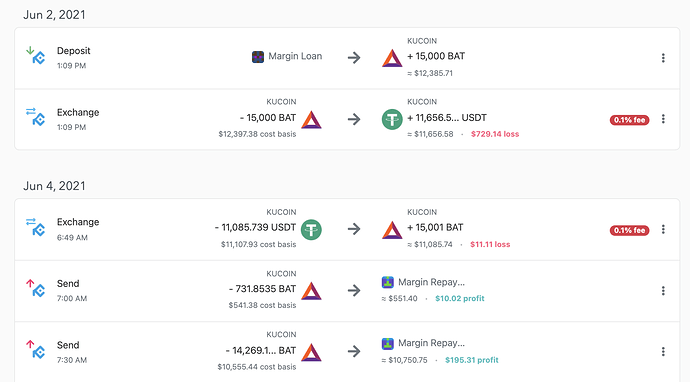
Task: Click the 0.1% fee badge on Jun 4 exchange
Action: click(629, 230)
